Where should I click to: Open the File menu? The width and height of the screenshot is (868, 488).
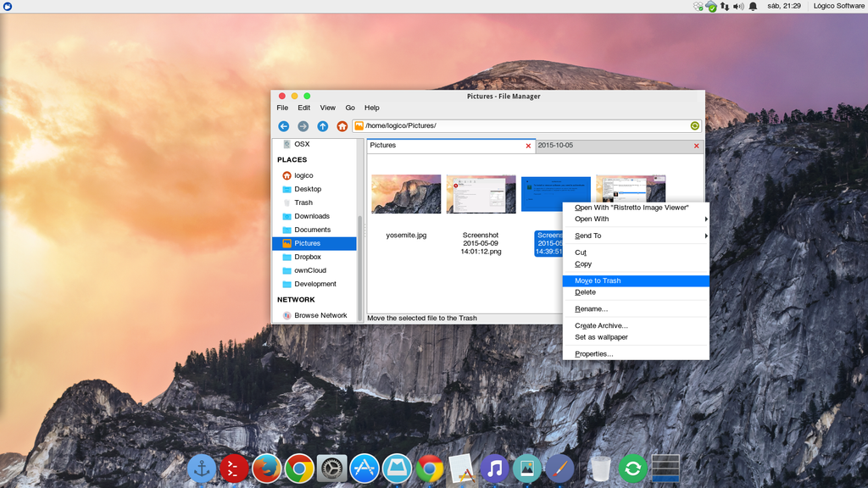pos(282,108)
